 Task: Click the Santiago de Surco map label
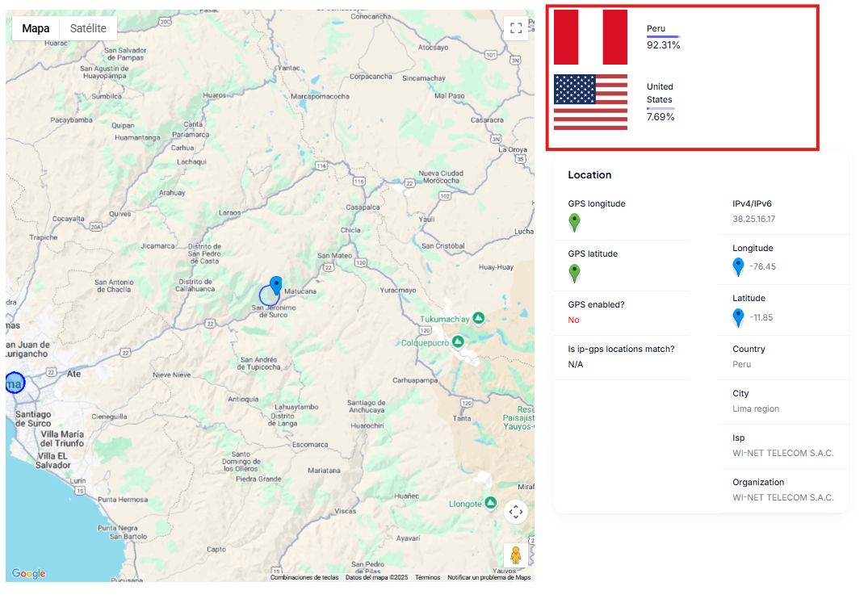tap(33, 419)
